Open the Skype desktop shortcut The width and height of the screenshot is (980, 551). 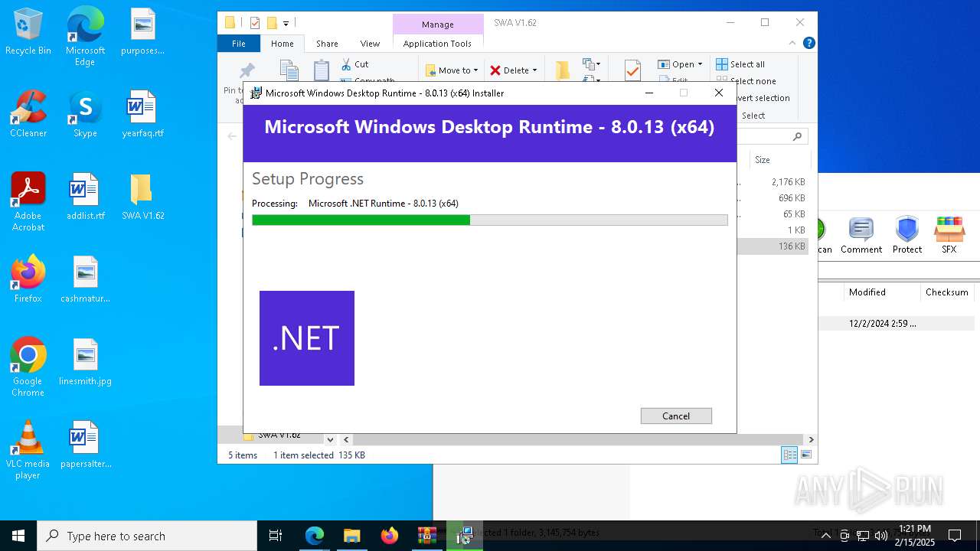(85, 115)
